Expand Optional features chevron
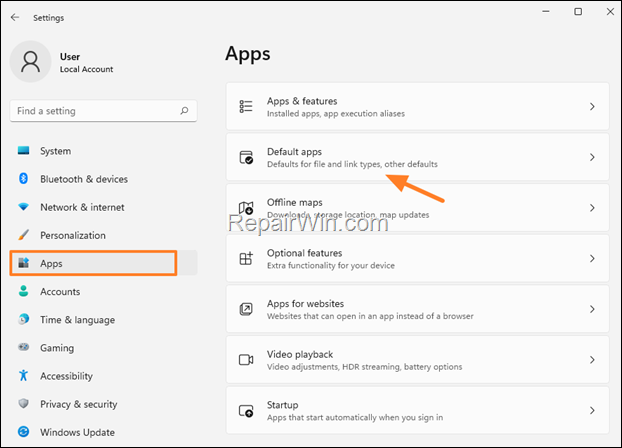The height and width of the screenshot is (448, 622). click(x=592, y=258)
